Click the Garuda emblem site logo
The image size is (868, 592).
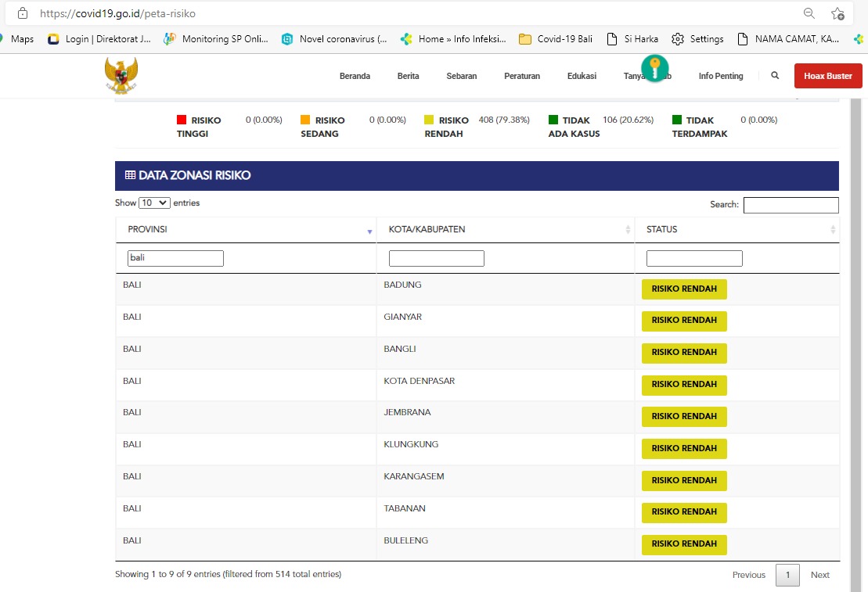[121, 76]
